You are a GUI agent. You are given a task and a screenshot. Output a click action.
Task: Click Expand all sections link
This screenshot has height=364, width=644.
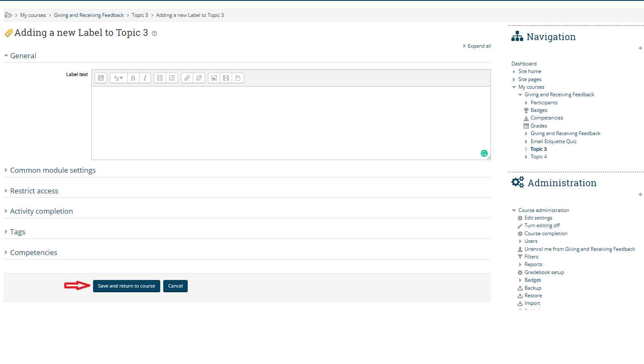coord(479,46)
